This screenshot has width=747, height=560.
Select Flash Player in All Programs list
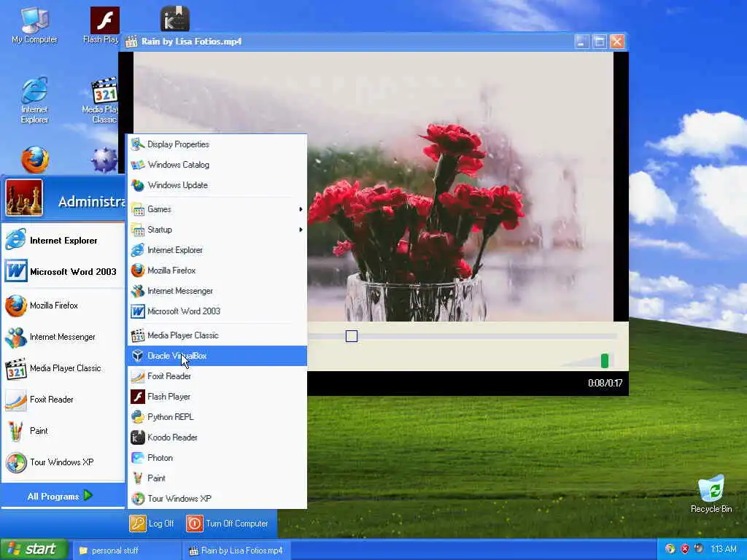click(x=217, y=397)
